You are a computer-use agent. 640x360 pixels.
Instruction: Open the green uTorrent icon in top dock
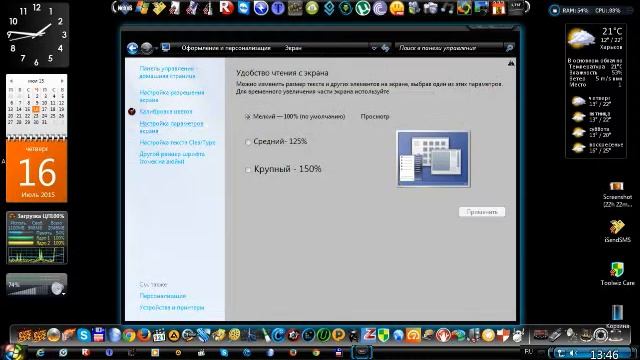pos(363,8)
